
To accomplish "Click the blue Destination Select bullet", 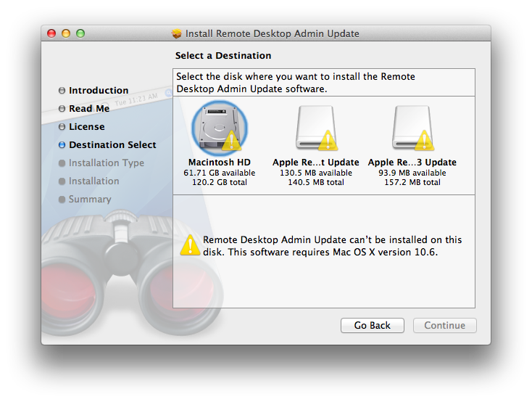I will coord(62,144).
